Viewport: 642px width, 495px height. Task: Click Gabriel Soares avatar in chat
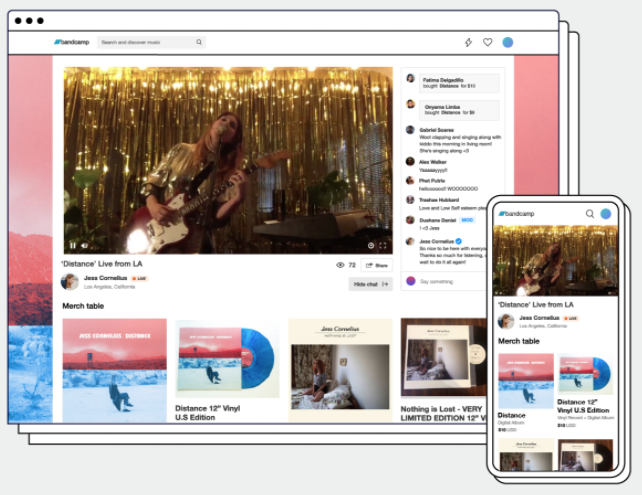click(410, 130)
